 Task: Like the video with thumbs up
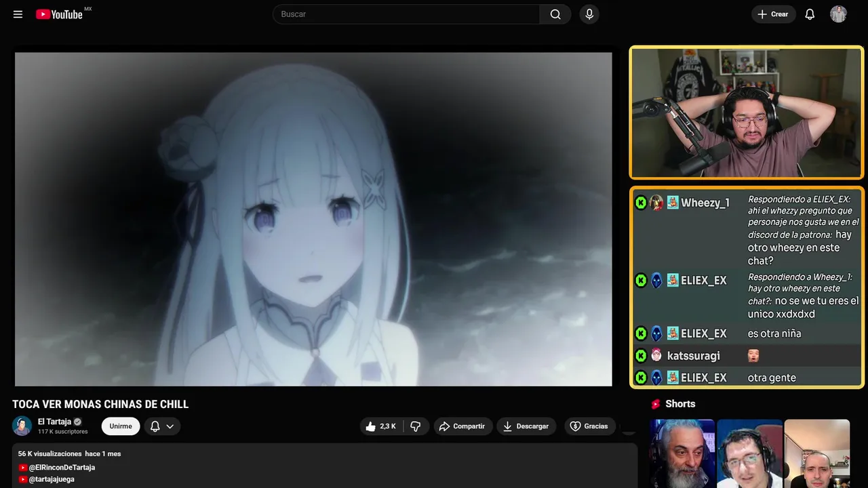pos(381,426)
